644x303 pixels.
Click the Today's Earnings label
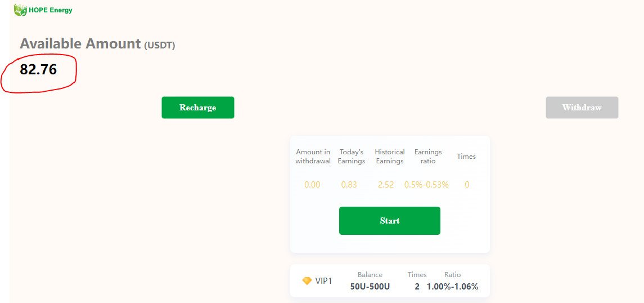point(352,157)
